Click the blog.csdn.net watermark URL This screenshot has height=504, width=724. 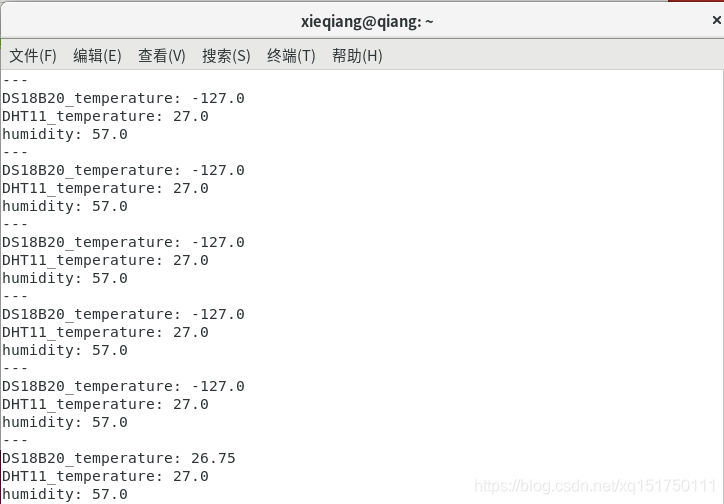click(x=595, y=486)
